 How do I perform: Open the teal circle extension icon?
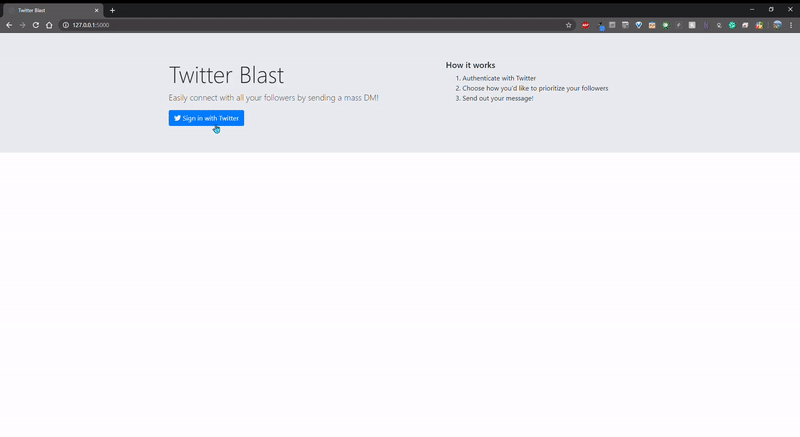[732, 25]
